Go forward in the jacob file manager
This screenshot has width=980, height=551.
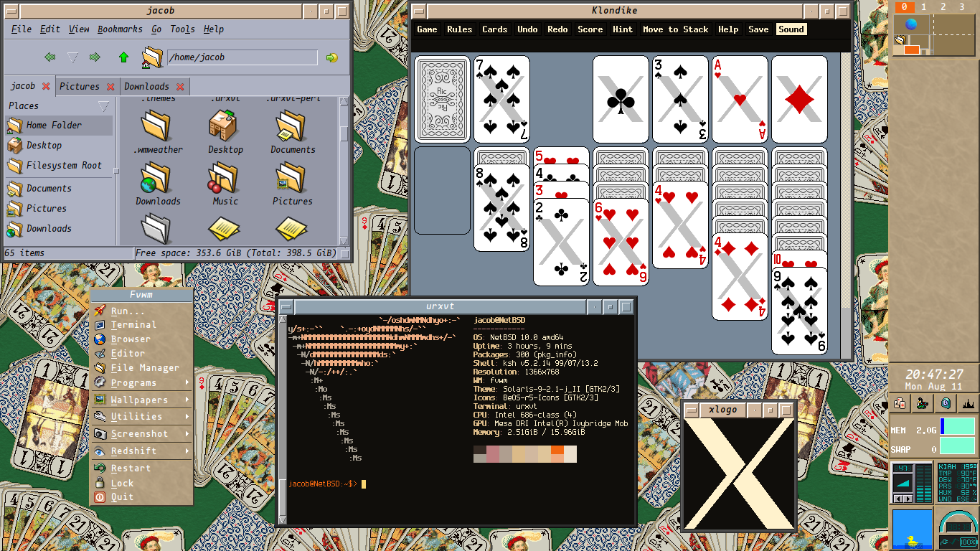[x=94, y=57]
